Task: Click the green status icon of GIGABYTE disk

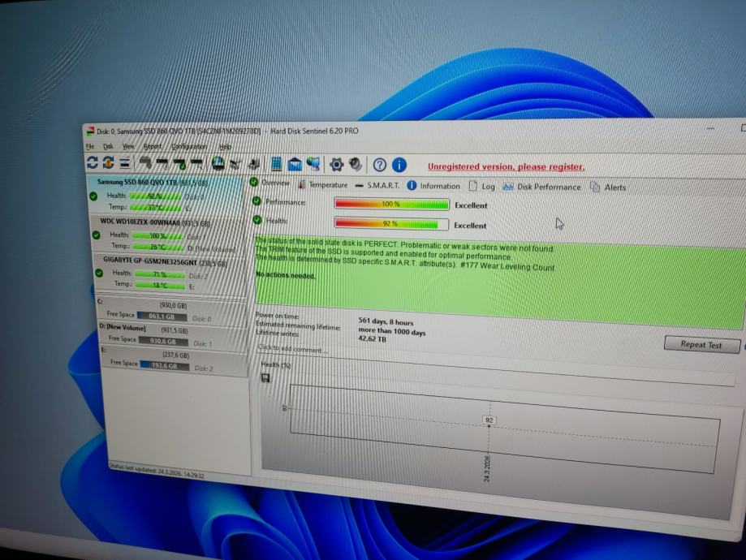Action: tap(99, 273)
